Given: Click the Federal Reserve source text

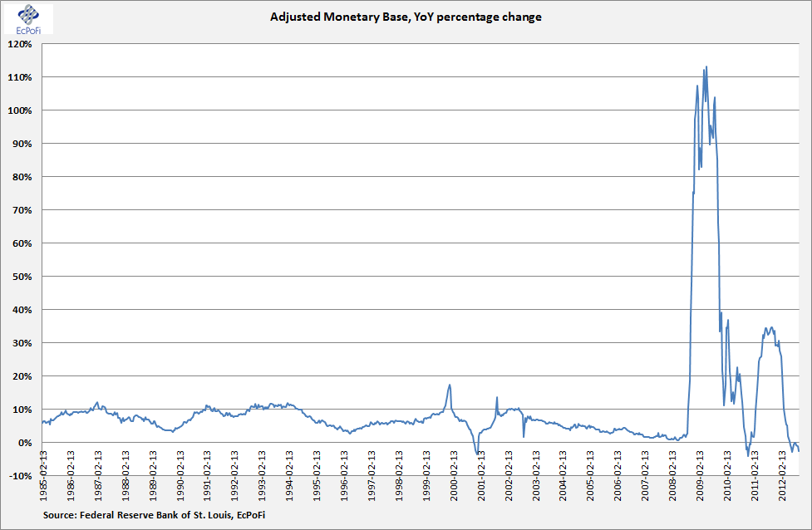Looking at the screenshot, I should [154, 515].
